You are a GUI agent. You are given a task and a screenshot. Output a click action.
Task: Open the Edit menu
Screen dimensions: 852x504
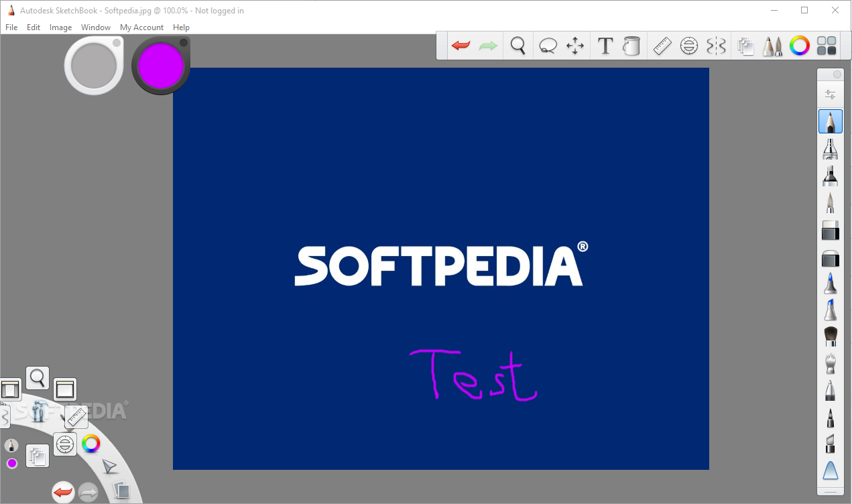point(34,27)
